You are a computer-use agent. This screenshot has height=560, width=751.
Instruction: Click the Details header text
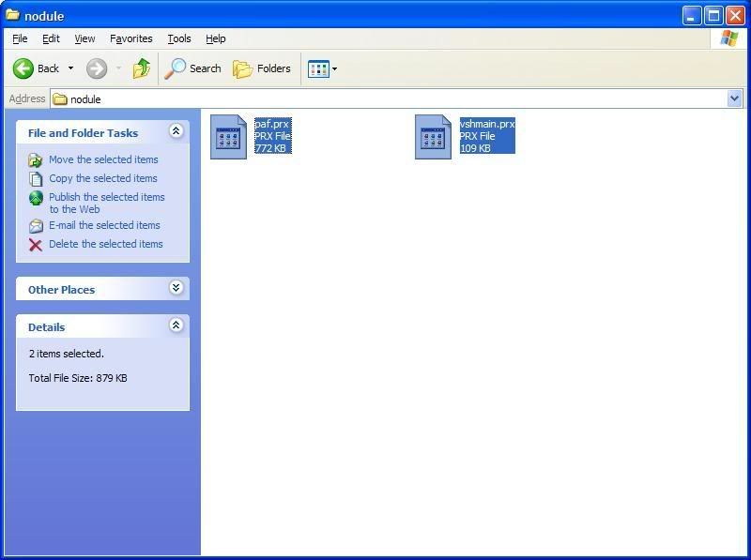pyautogui.click(x=46, y=327)
